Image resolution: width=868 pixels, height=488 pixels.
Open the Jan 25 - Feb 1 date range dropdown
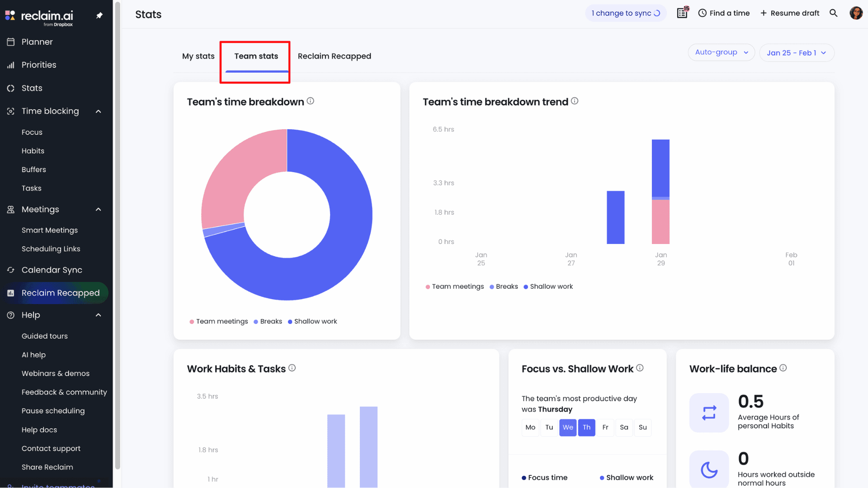click(796, 53)
